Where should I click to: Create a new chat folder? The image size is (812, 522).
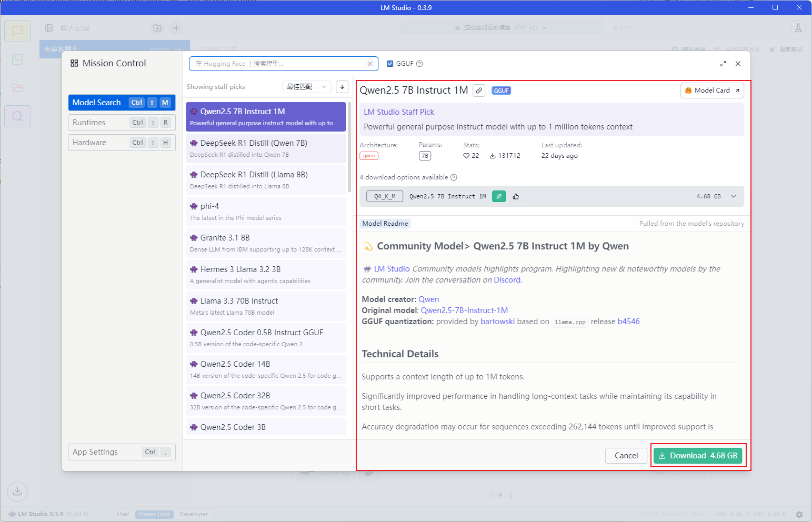(157, 28)
